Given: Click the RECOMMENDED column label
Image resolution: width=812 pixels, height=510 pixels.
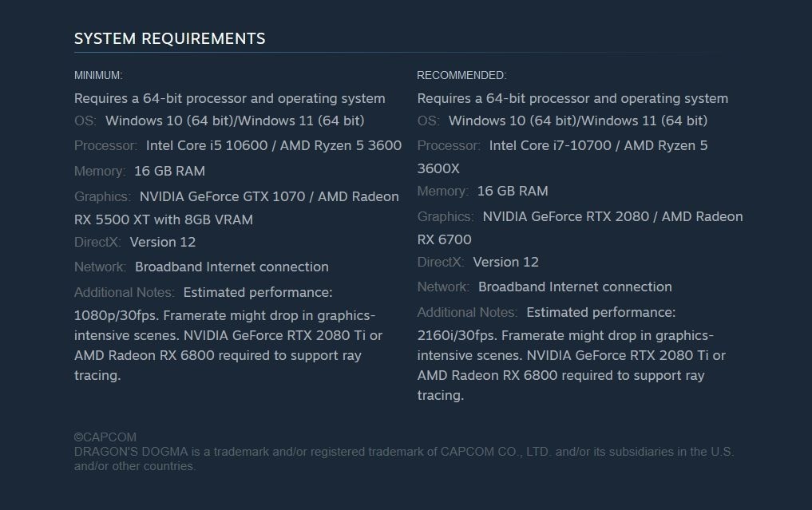Looking at the screenshot, I should tap(461, 75).
